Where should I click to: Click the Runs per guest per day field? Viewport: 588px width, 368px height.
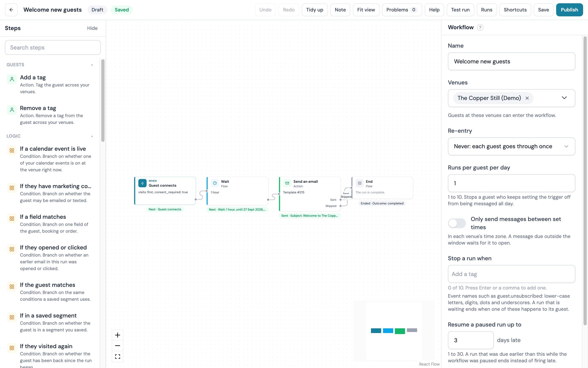pos(511,183)
